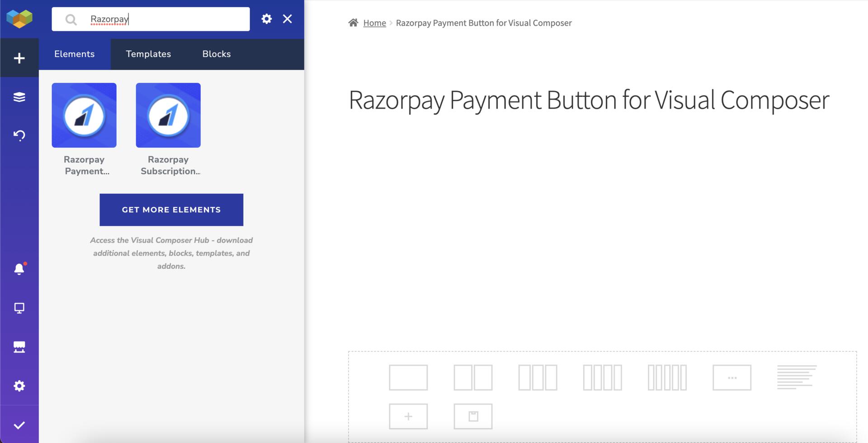Click the Visual Composer Hub description text

pos(171,253)
